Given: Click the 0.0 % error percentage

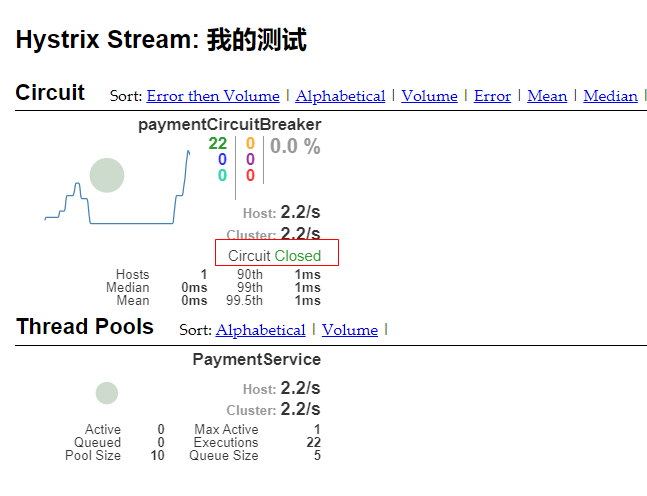Looking at the screenshot, I should click(x=295, y=146).
